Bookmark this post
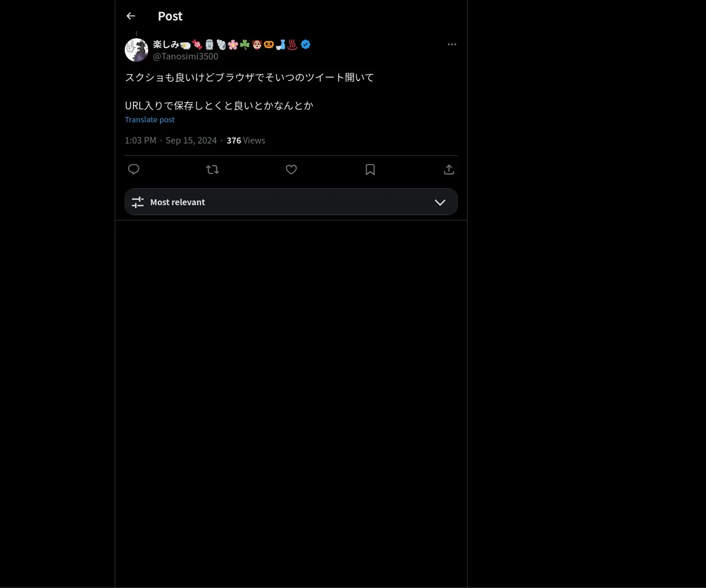706x588 pixels. tap(370, 169)
